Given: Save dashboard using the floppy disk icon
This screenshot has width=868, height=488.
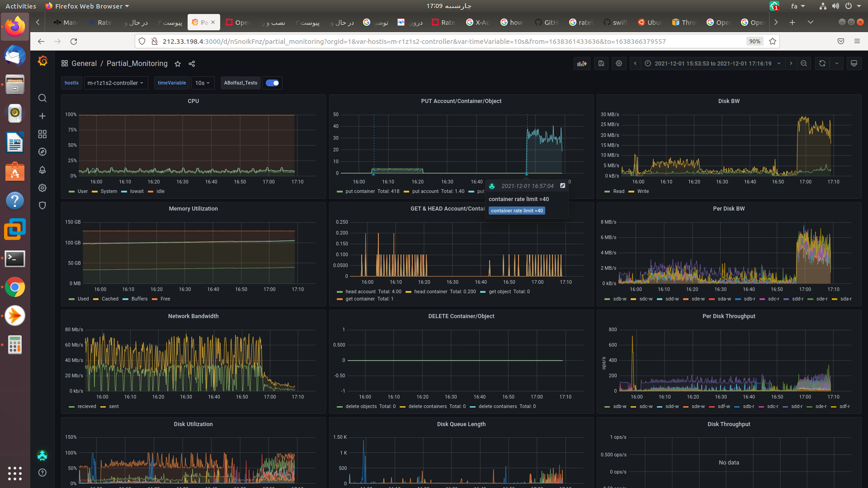Looking at the screenshot, I should (601, 64).
